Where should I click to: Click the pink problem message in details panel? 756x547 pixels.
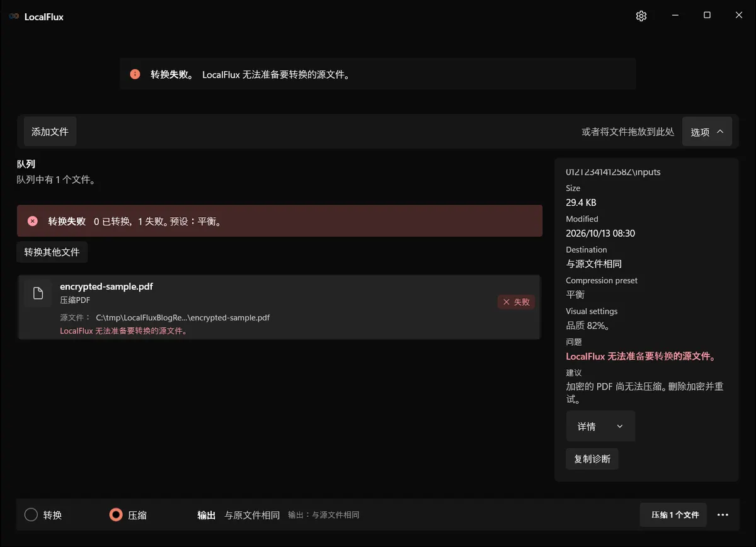641,356
